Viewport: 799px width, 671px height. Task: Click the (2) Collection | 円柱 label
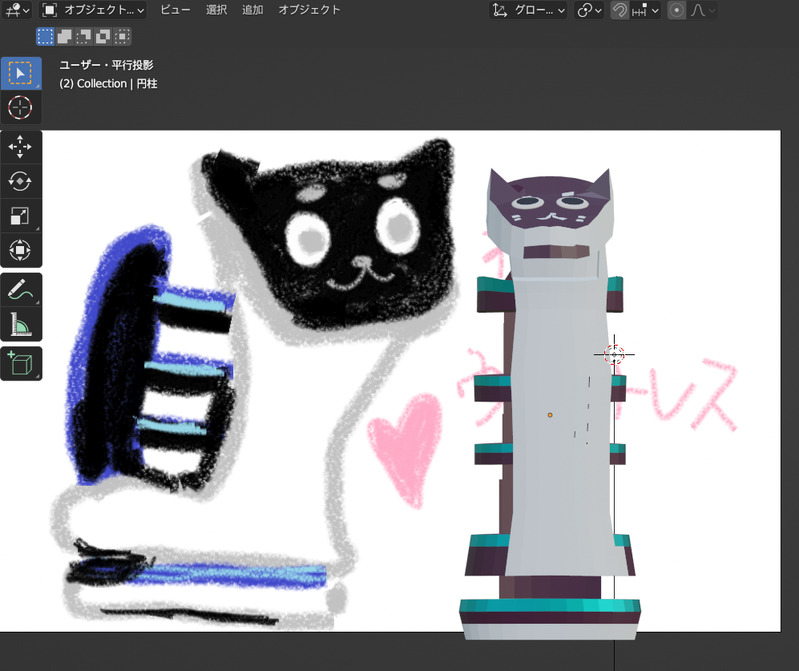(x=108, y=84)
